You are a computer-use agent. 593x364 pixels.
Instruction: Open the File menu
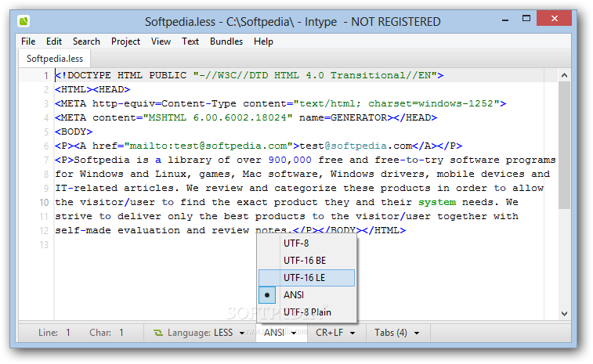point(28,41)
